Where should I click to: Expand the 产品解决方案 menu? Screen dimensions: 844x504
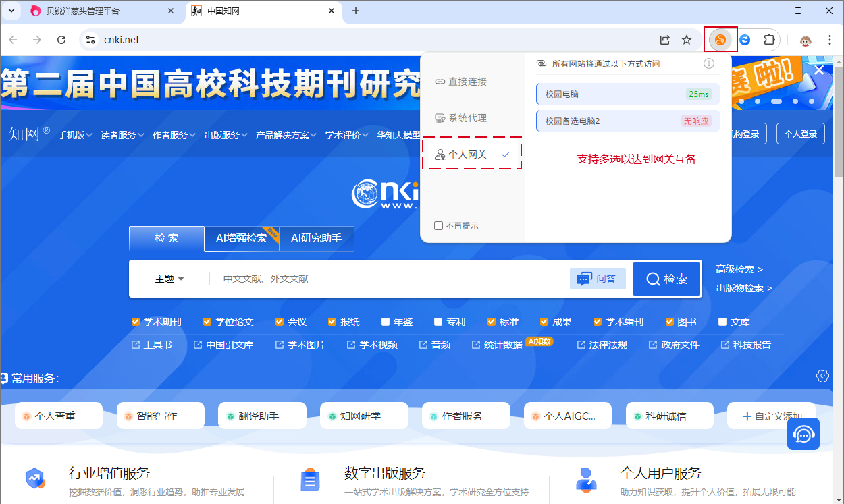pos(286,135)
